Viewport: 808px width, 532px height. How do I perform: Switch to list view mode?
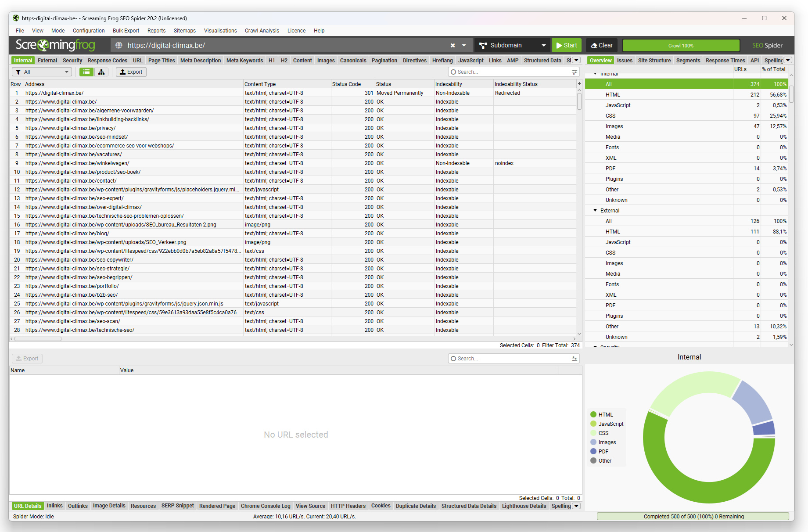(86, 72)
